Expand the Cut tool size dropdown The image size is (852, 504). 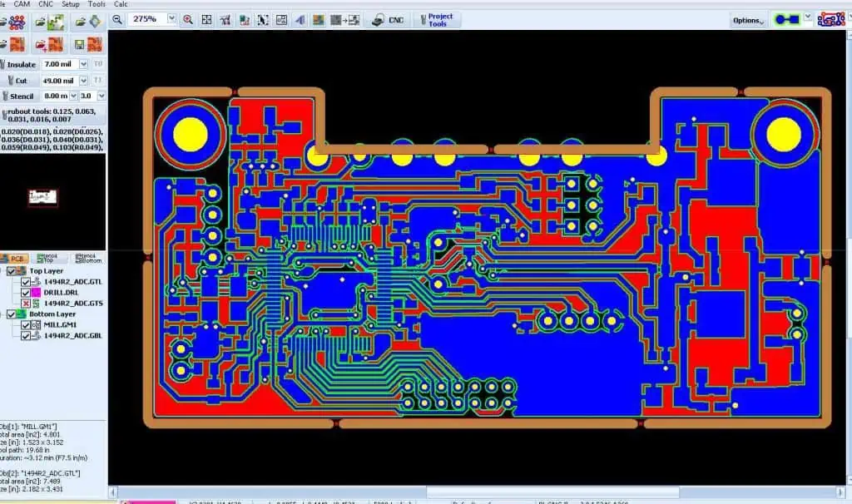tap(84, 81)
